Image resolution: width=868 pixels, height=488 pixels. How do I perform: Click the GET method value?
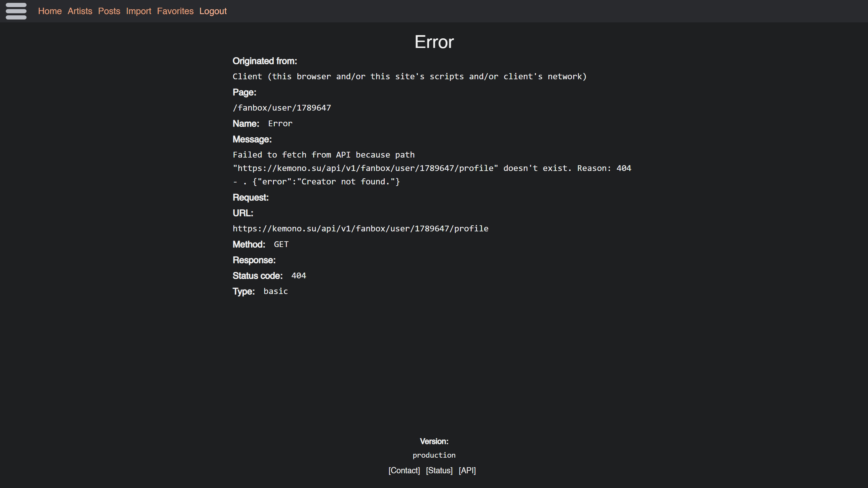click(281, 244)
